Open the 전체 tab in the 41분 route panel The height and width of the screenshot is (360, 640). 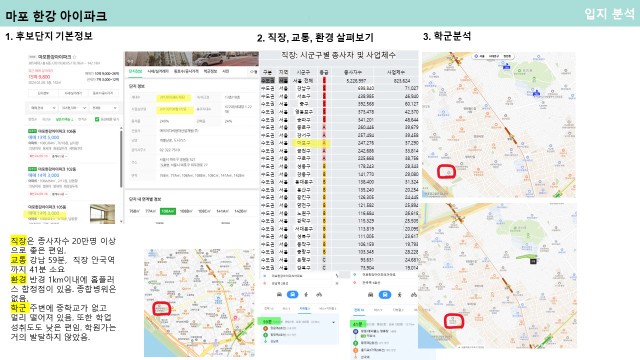point(359,310)
